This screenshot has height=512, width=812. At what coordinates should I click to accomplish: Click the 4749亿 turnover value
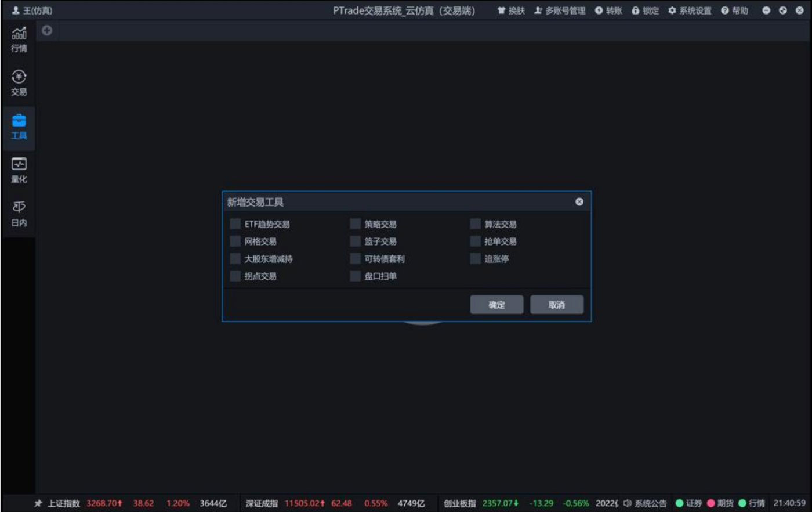click(x=411, y=503)
